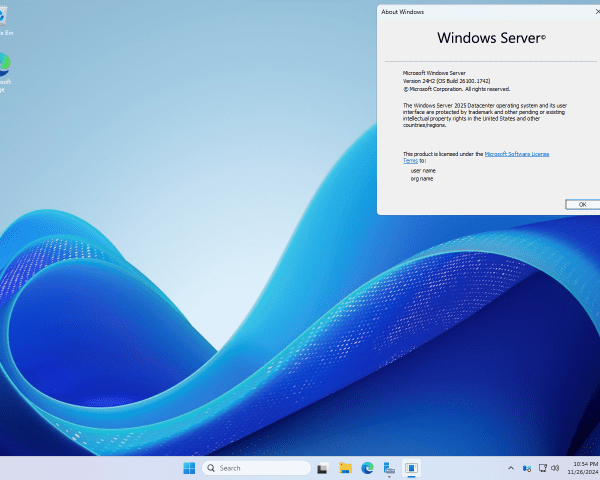Expand the hidden system tray icons chevron
The width and height of the screenshot is (600, 480).
[x=511, y=468]
